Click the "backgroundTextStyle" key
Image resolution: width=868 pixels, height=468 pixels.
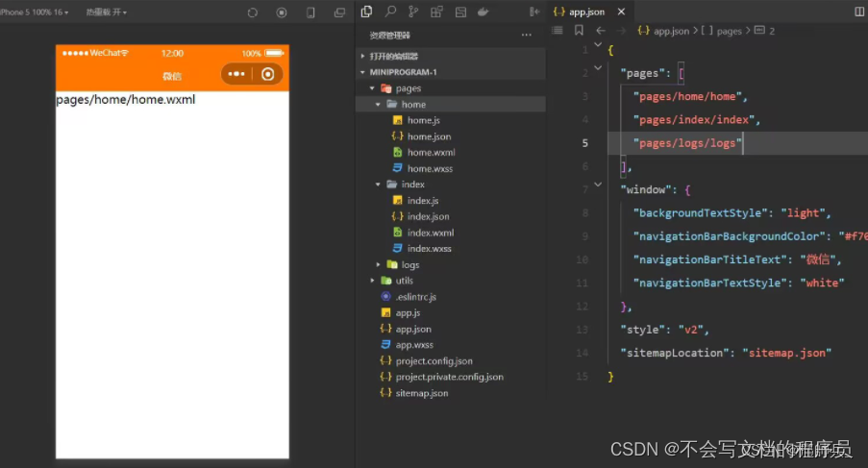[x=701, y=213]
